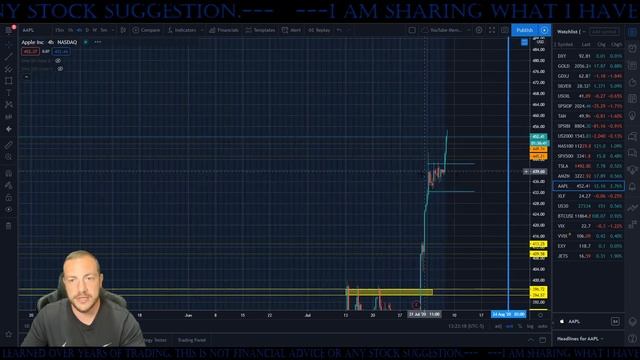
Task: Select the W weekly timeframe
Action: coord(94,30)
